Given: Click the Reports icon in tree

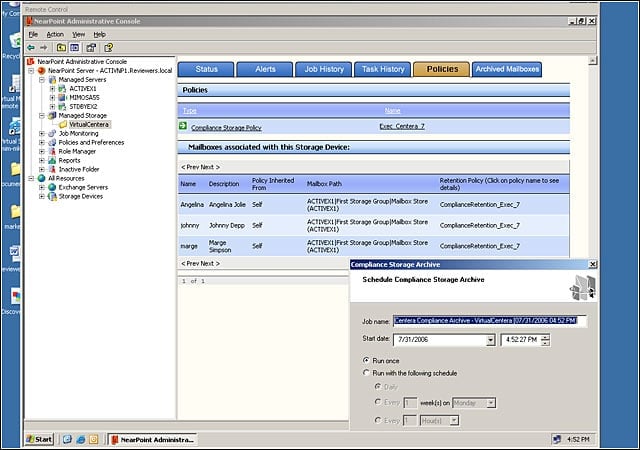Looking at the screenshot, I should click(52, 160).
